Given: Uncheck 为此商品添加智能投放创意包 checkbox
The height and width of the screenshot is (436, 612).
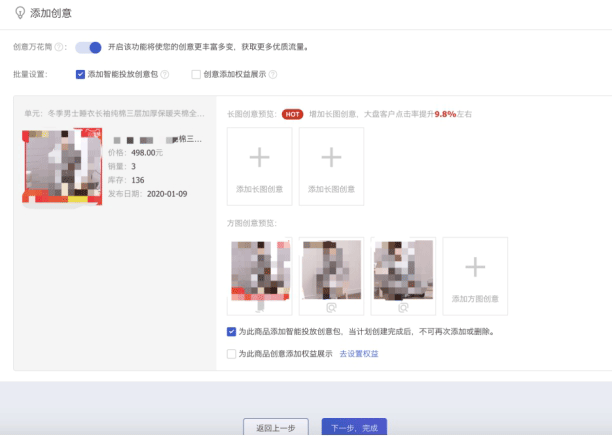Looking at the screenshot, I should pos(232,332).
